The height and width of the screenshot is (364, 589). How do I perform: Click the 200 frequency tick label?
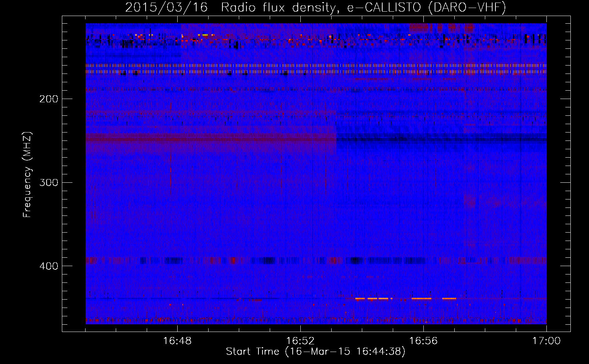[49, 99]
